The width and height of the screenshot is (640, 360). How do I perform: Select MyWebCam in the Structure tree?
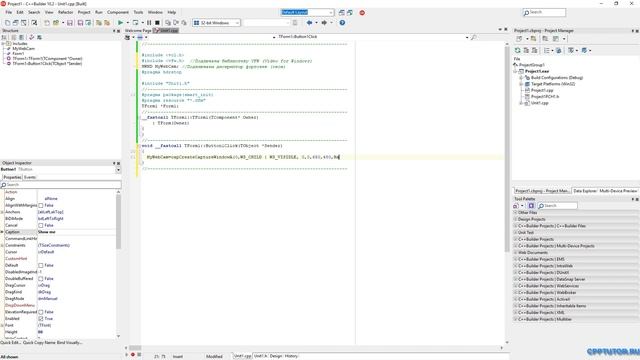tap(23, 49)
